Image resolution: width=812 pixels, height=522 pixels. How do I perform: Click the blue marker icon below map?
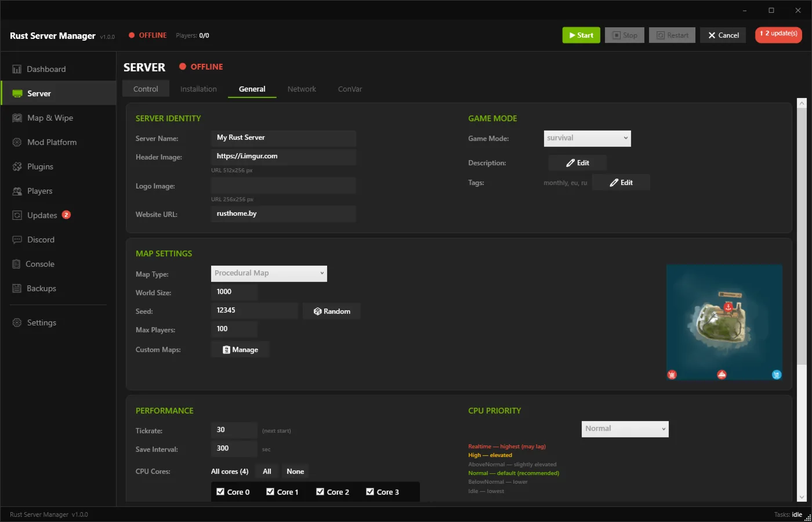[777, 375]
